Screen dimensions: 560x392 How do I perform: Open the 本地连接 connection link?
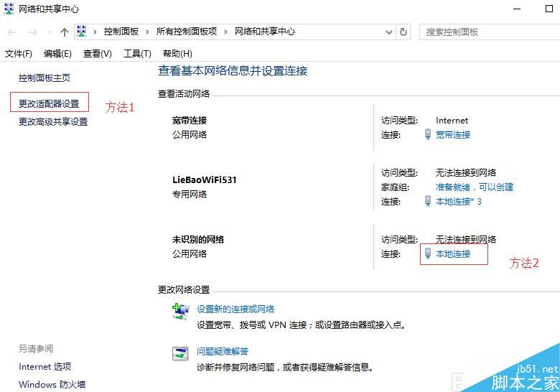pos(453,254)
